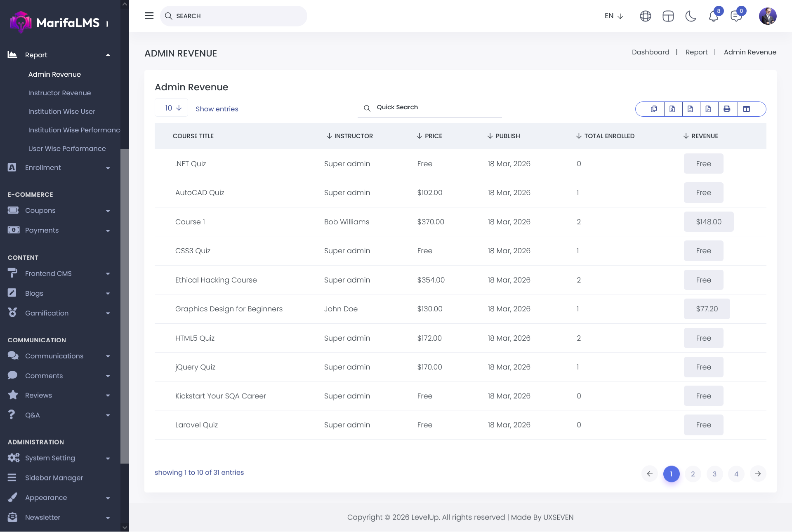Copy table data with the copy icon
This screenshot has width=792, height=532.
[x=654, y=109]
